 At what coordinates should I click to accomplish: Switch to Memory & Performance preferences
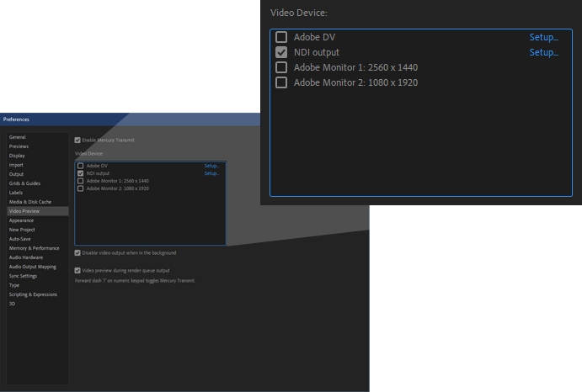(x=34, y=248)
